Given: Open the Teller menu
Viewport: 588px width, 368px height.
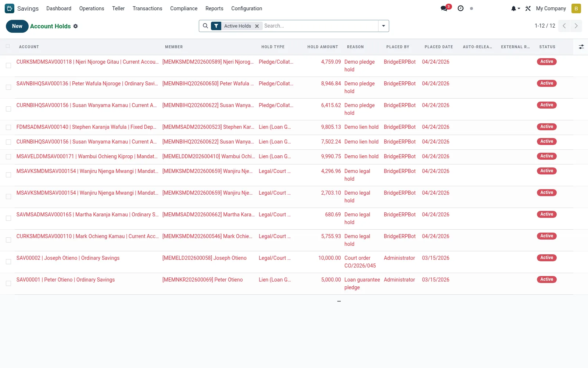Looking at the screenshot, I should pos(118,8).
